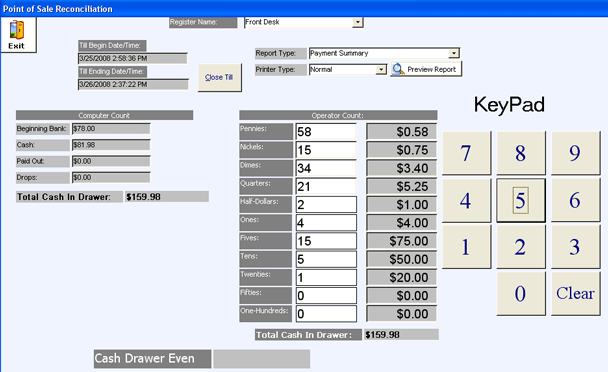Click the Cash Drawer Even label
This screenshot has width=608, height=372.
(152, 359)
